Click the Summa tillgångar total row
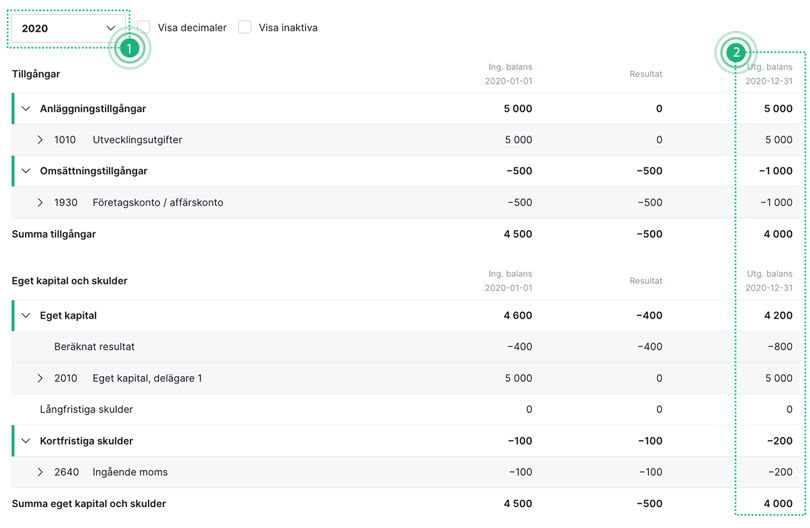This screenshot has width=810, height=528. click(54, 234)
